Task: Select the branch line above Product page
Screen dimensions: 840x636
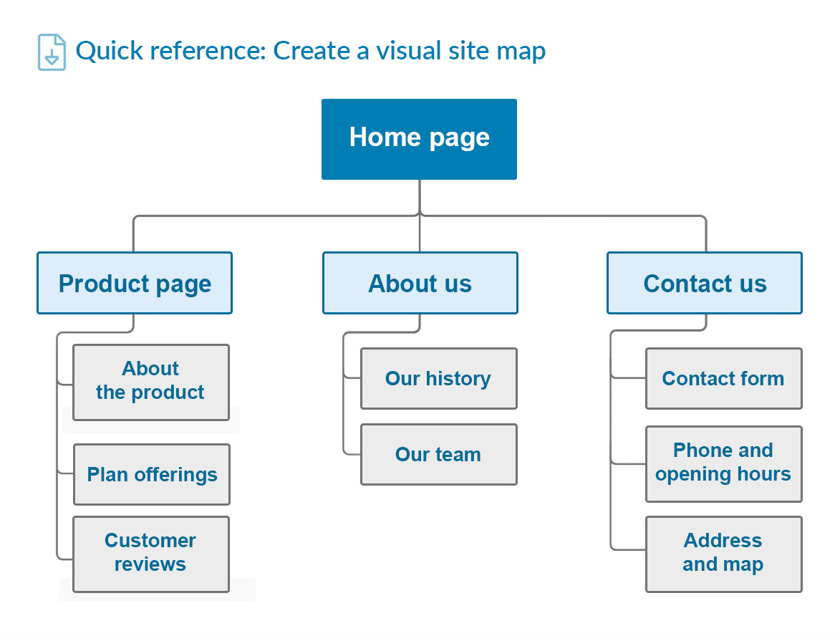Action: [x=134, y=233]
